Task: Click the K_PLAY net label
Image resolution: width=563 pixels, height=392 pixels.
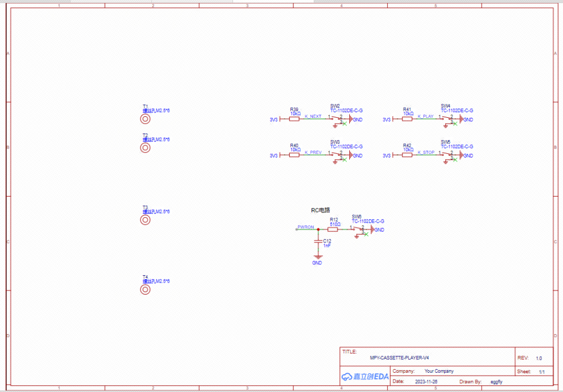Action: [425, 116]
